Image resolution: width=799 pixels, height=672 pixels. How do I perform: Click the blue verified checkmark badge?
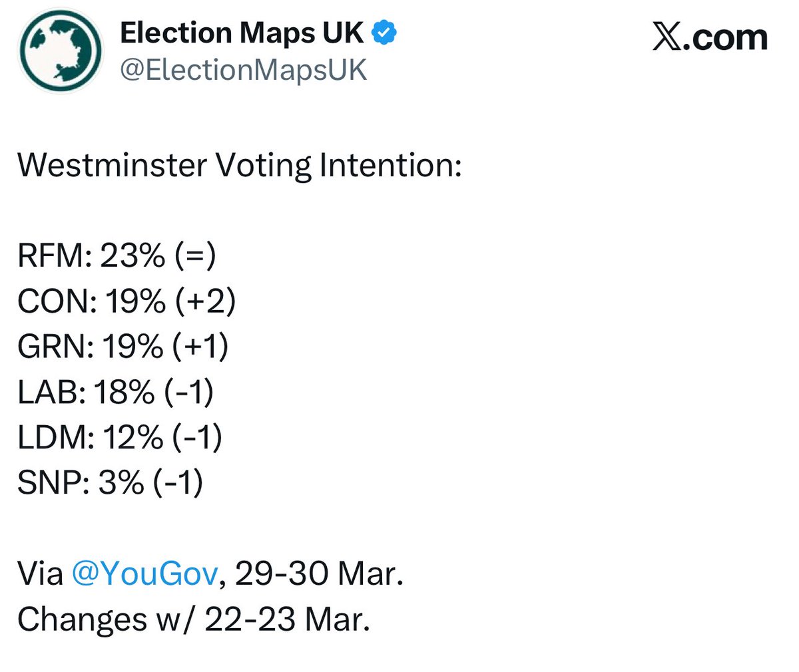[x=384, y=33]
